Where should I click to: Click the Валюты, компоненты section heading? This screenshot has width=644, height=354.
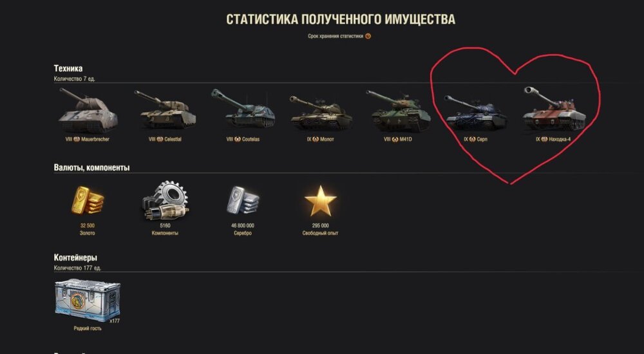[x=91, y=167]
